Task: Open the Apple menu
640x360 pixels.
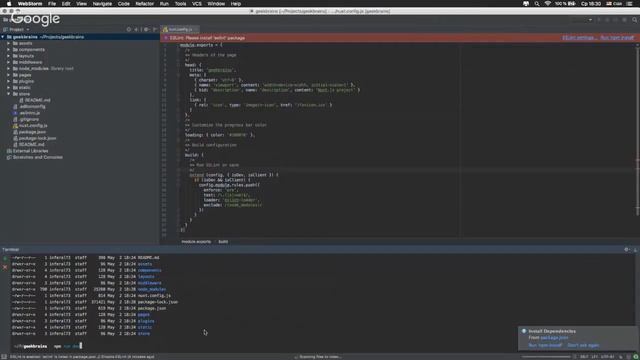Action: [9, 4]
